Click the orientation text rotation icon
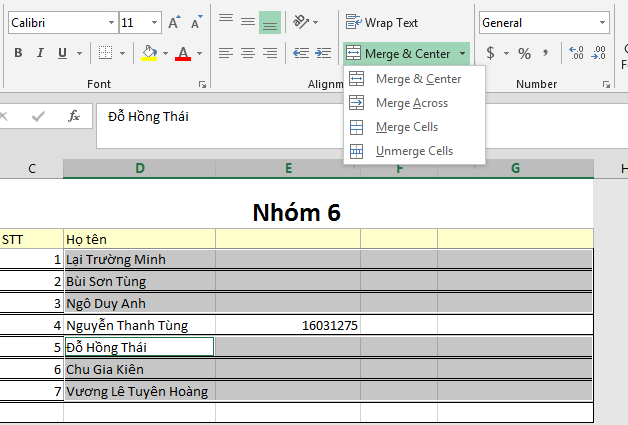This screenshot has height=425, width=628. [301, 22]
